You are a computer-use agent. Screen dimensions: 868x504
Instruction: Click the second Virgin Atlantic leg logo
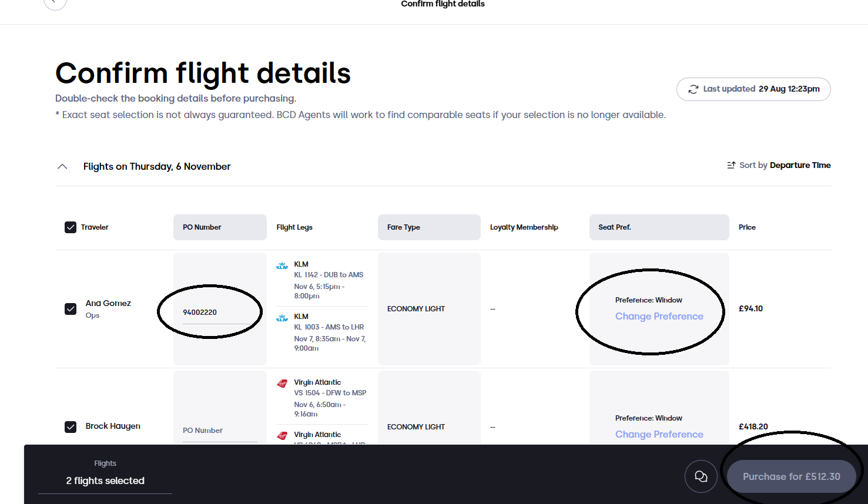point(282,436)
